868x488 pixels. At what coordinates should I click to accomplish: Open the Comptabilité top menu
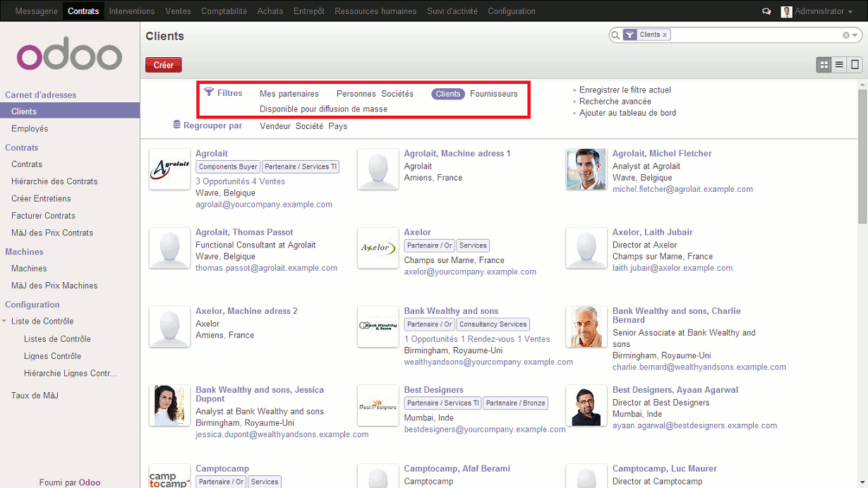[x=224, y=11]
